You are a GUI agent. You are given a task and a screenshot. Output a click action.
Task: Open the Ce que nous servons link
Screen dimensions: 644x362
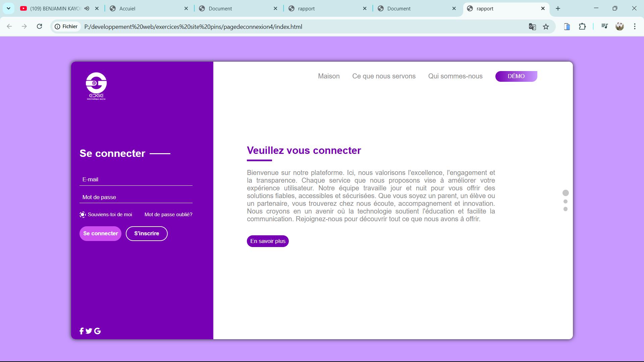coord(384,76)
